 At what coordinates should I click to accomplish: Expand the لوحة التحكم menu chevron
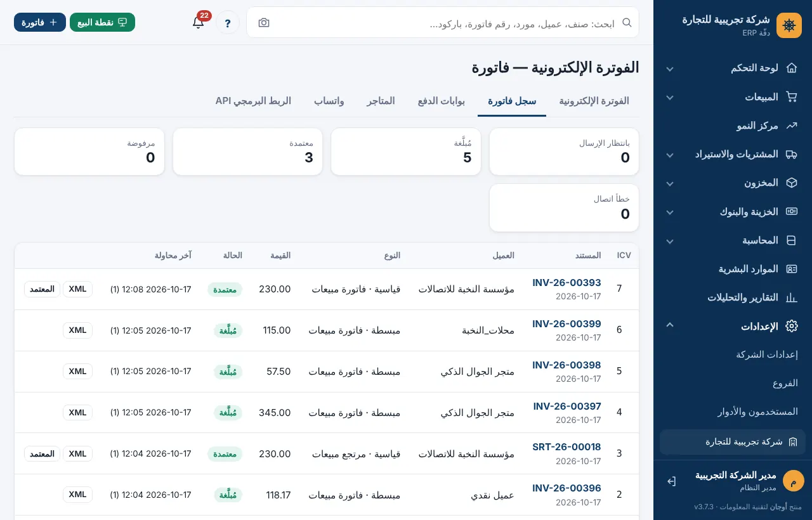point(670,68)
